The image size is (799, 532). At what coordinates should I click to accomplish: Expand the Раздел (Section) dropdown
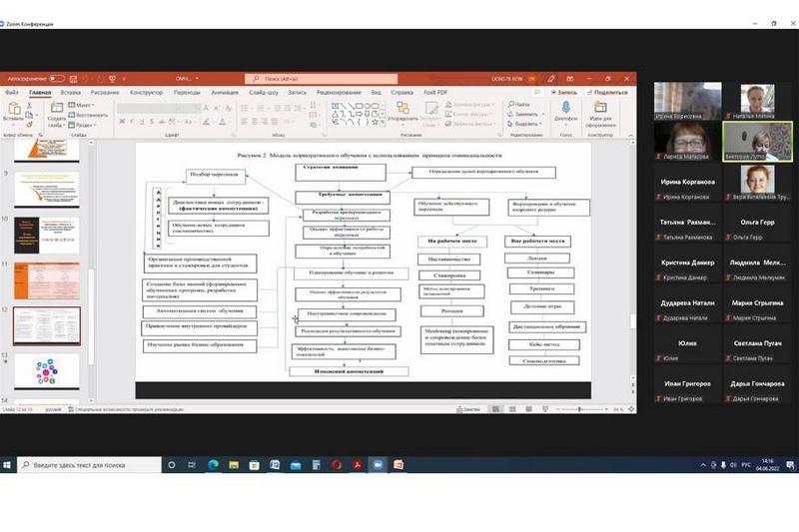click(x=85, y=124)
